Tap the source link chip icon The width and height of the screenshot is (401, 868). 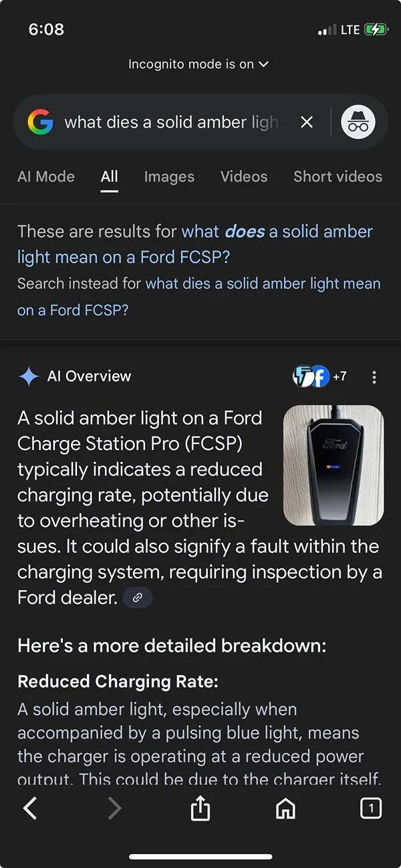[x=138, y=598]
